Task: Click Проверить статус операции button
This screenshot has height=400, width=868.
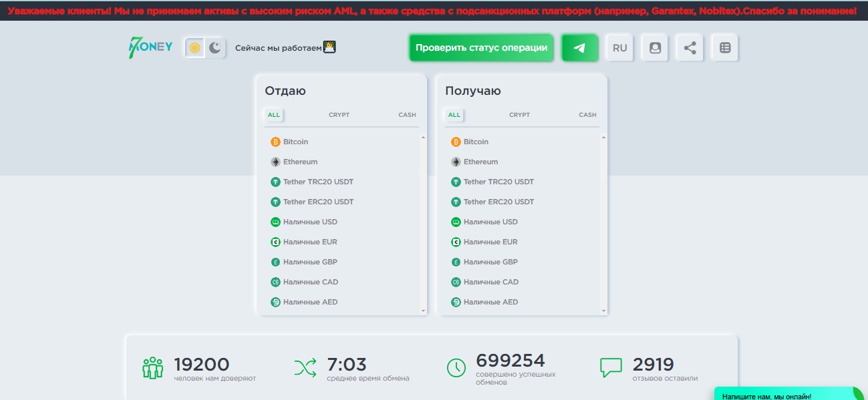Action: coord(481,48)
